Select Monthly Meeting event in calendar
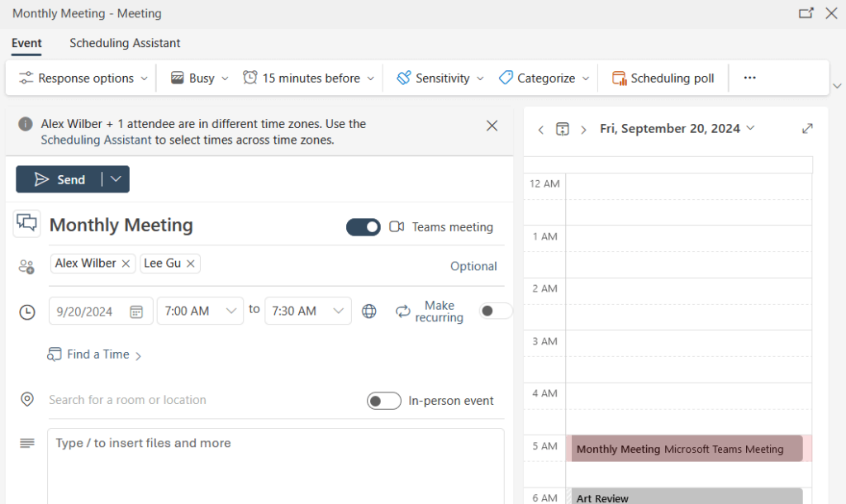This screenshot has width=846, height=504. tap(687, 449)
